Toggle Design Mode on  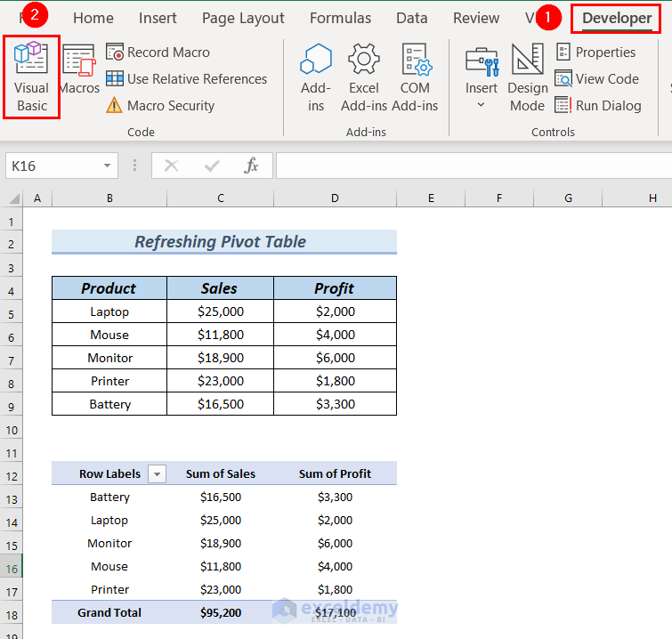tap(528, 77)
